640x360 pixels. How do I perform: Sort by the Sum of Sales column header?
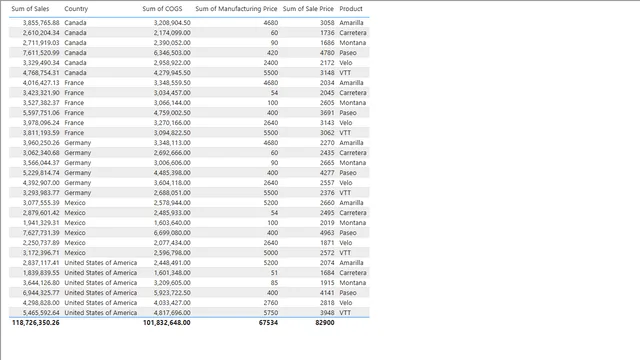click(x=30, y=9)
